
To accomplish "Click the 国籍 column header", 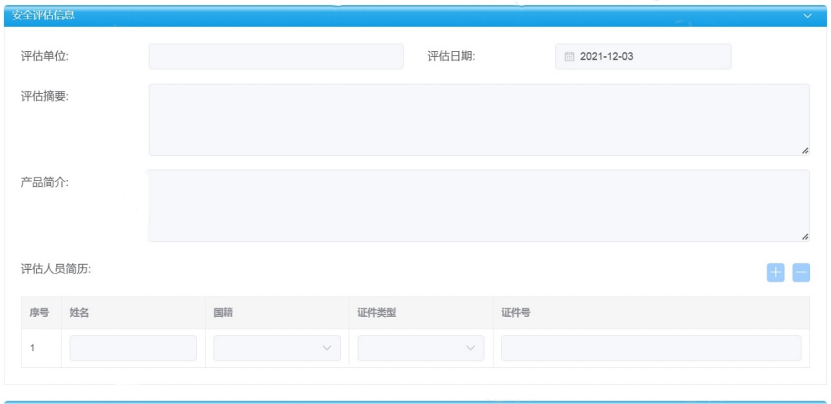I will click(x=224, y=313).
